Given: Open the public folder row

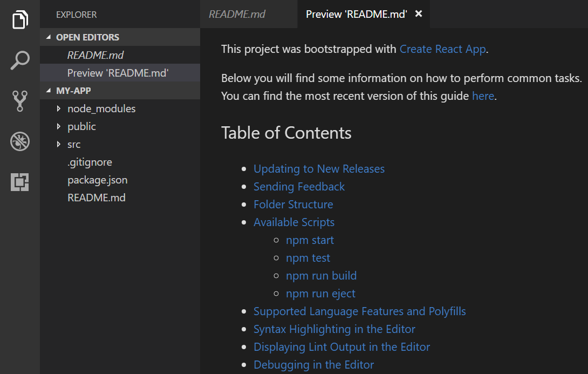Looking at the screenshot, I should click(120, 126).
